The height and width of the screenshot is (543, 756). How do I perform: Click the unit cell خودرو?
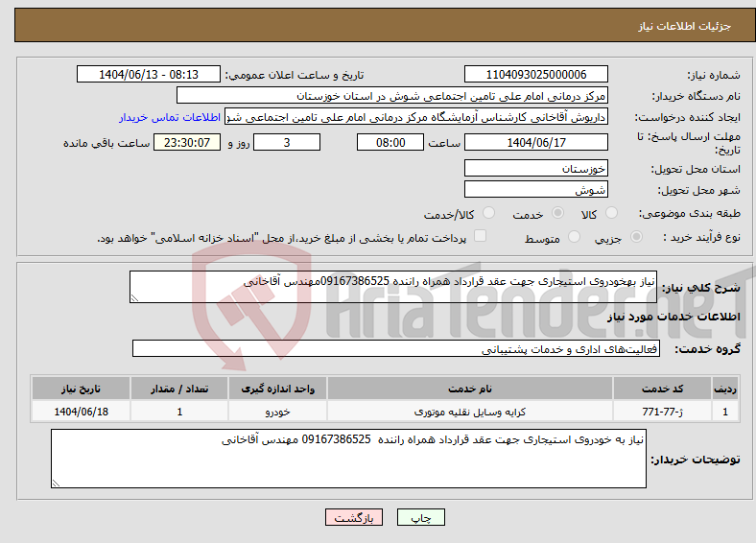point(277,412)
